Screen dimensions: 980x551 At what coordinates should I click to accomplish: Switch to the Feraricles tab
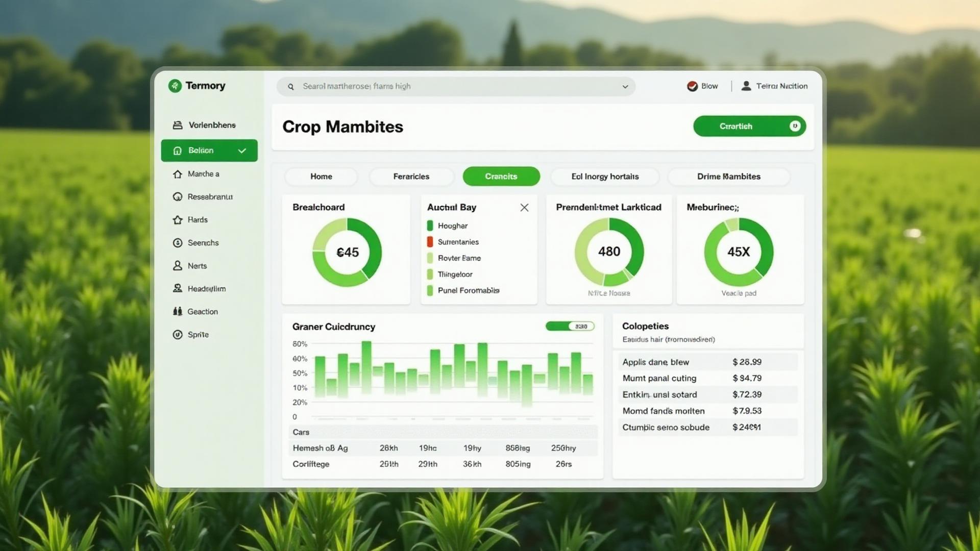pos(411,177)
